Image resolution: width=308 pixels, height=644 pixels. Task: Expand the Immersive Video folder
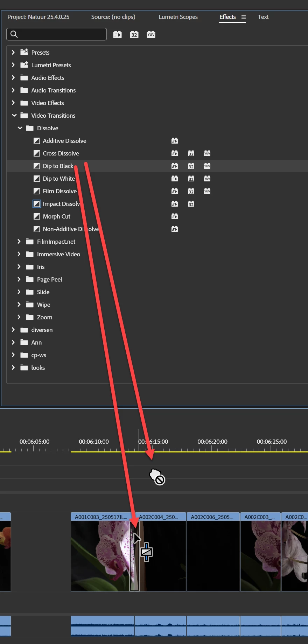[19, 254]
